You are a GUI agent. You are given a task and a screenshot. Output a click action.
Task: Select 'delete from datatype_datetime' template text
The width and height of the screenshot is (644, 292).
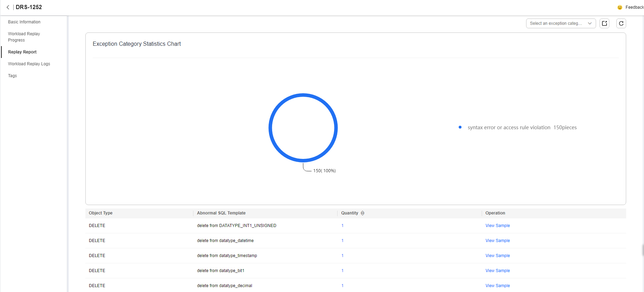(x=225, y=241)
